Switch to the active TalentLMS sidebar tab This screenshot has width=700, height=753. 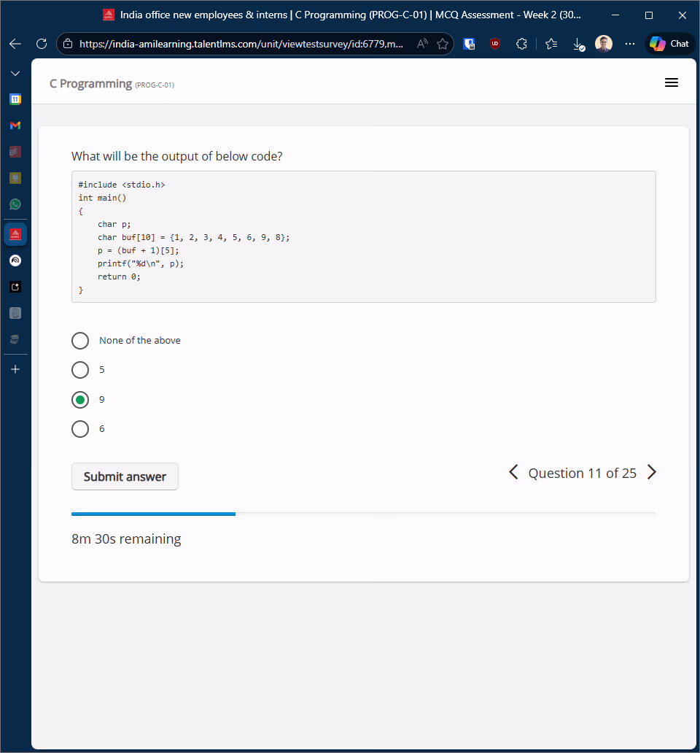15,234
